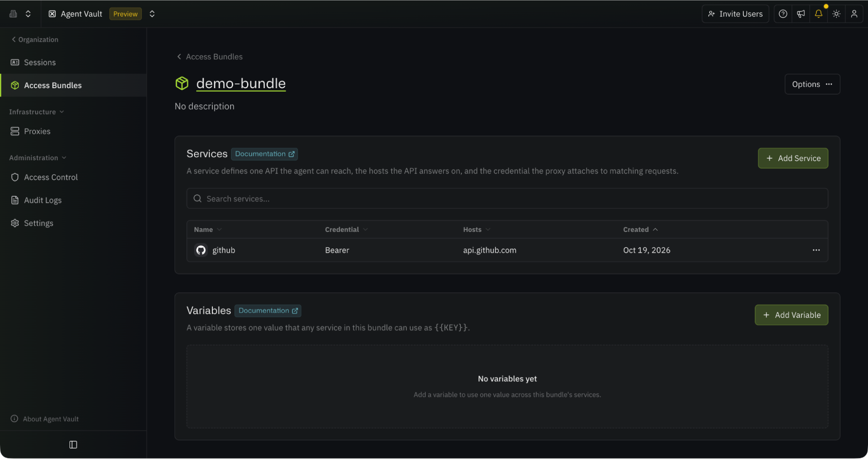868x459 pixels.
Task: Select Access Bundles in the sidebar
Action: [73, 86]
